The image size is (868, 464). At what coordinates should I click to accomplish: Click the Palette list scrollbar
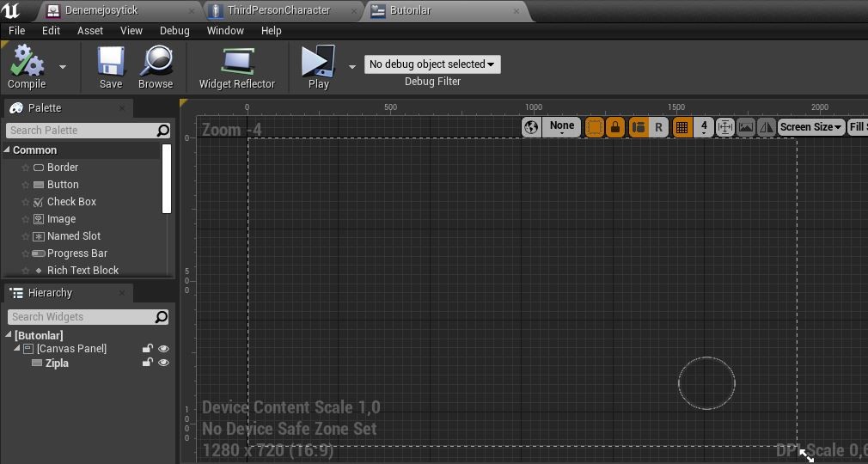click(x=167, y=178)
